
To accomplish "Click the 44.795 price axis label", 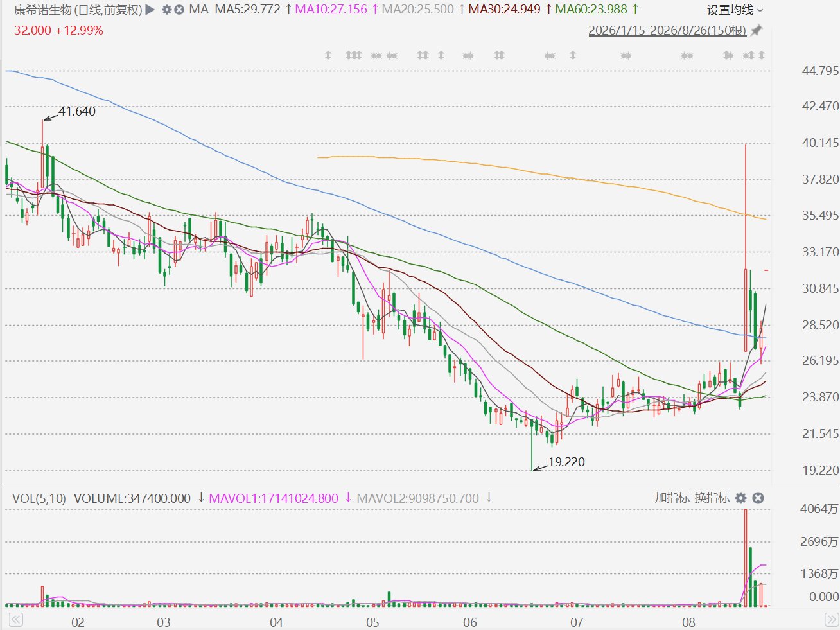I will click(x=820, y=71).
